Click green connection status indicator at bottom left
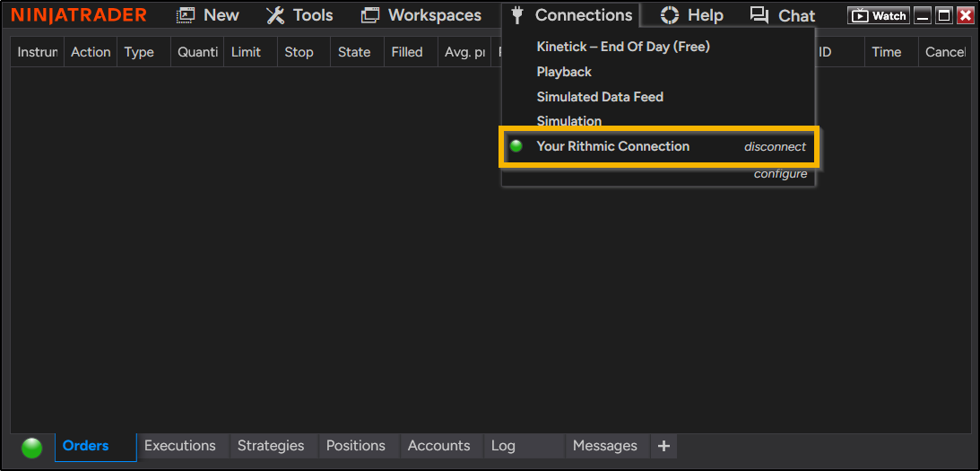This screenshot has width=980, height=471. pyautogui.click(x=32, y=448)
